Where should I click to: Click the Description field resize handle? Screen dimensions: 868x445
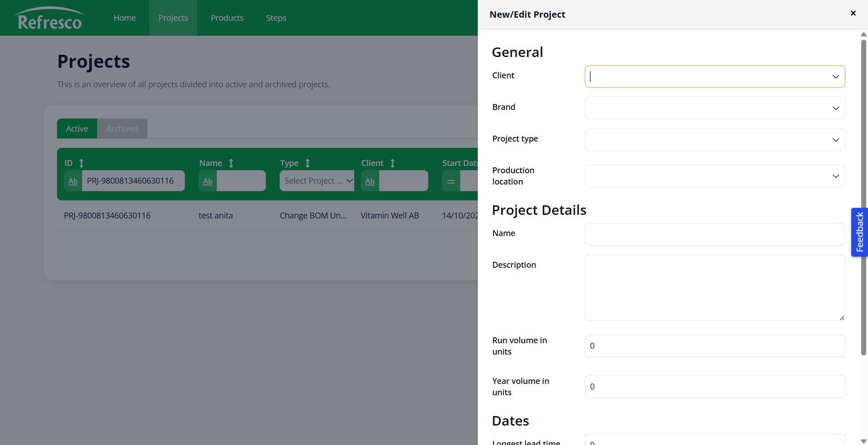[x=842, y=318]
